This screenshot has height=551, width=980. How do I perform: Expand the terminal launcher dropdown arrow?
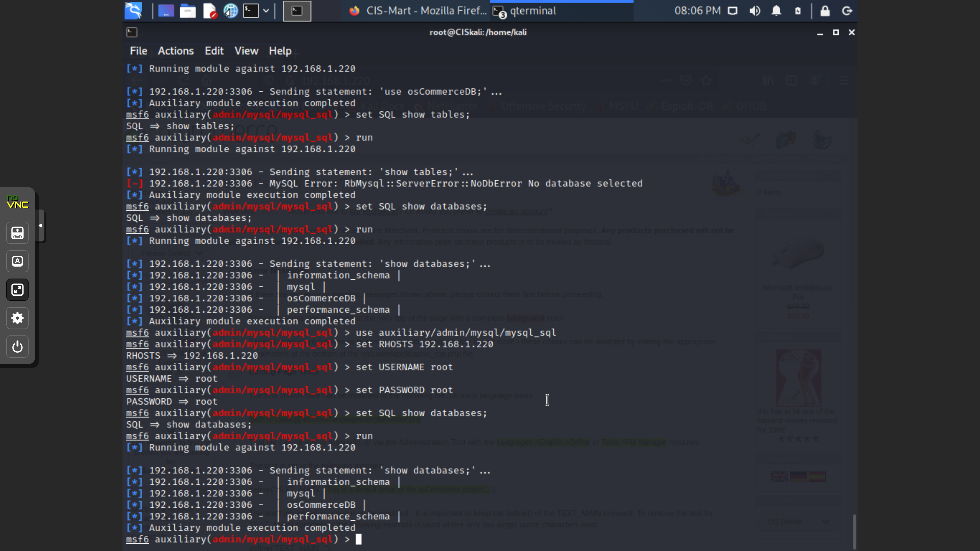pyautogui.click(x=266, y=11)
